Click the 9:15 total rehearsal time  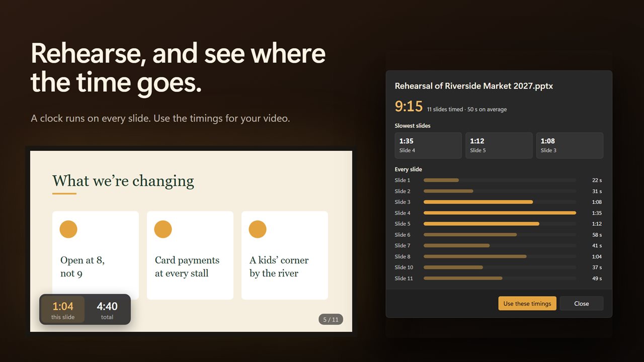409,107
